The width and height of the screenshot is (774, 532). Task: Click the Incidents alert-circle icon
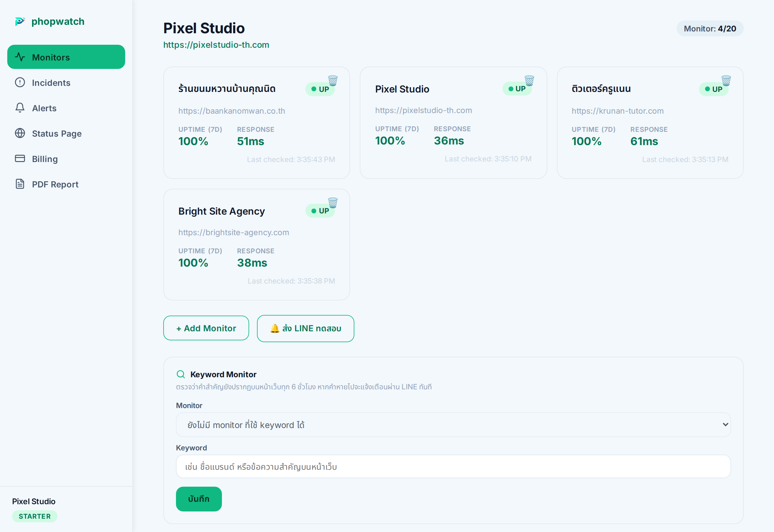(20, 82)
